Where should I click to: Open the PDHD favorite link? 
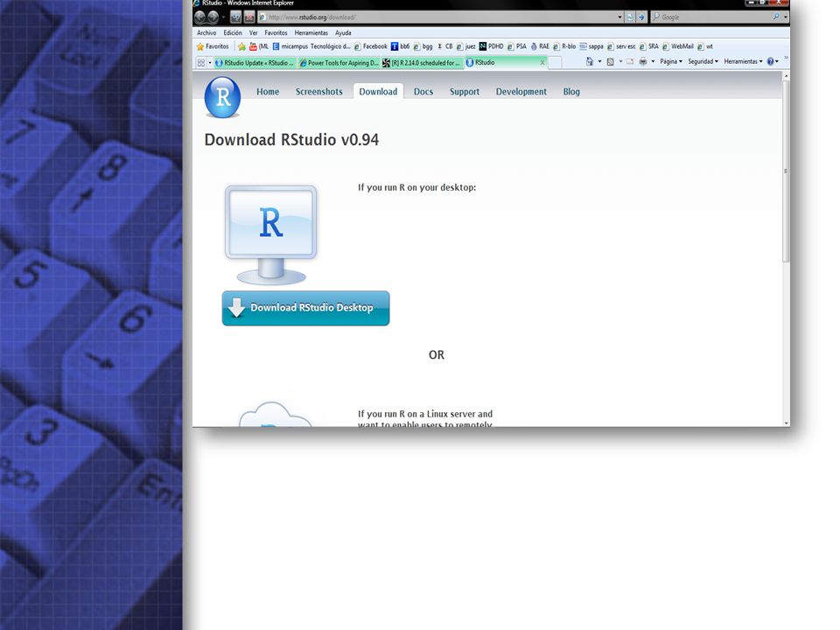(x=491, y=46)
